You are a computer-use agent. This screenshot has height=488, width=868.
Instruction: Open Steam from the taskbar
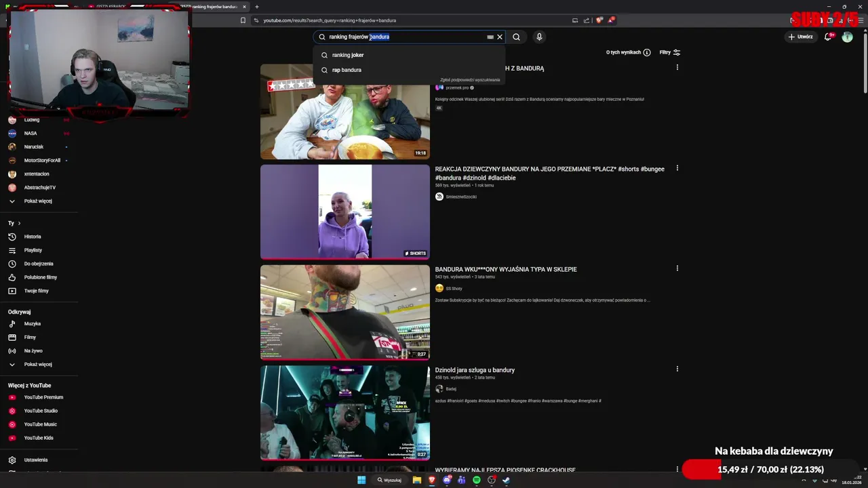(507, 480)
